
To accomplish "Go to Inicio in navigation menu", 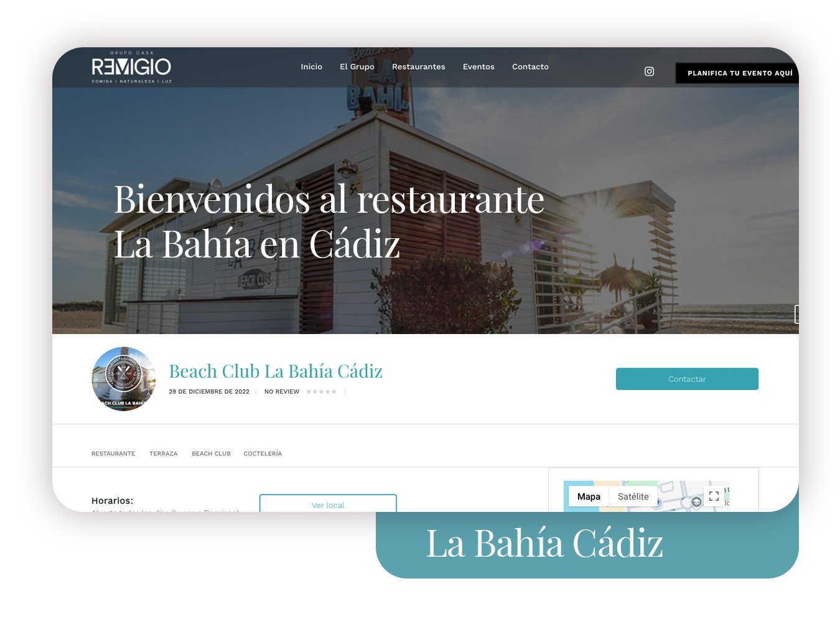I will [x=311, y=67].
